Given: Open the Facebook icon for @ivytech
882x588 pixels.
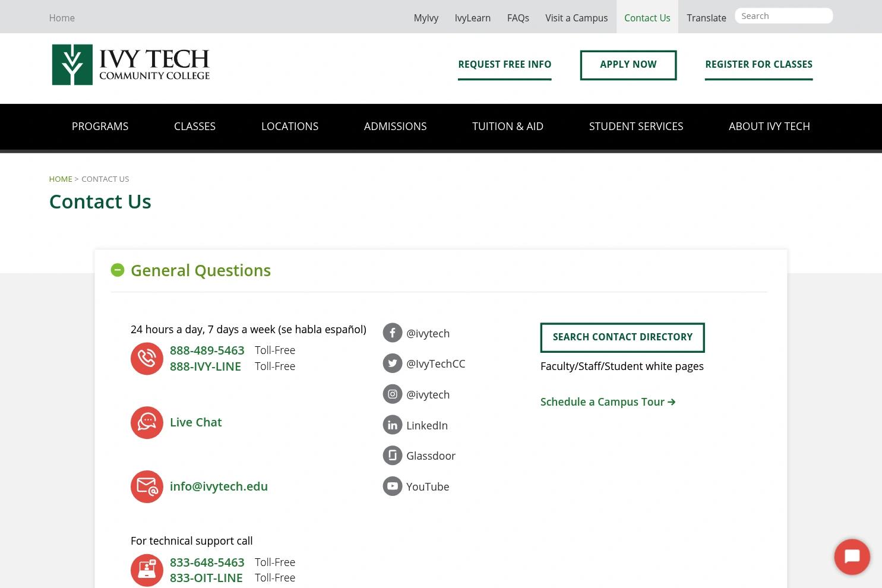Looking at the screenshot, I should [x=393, y=333].
